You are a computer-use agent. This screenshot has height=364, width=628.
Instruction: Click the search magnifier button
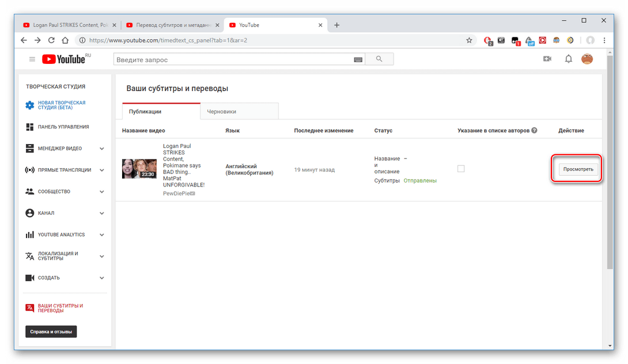379,59
